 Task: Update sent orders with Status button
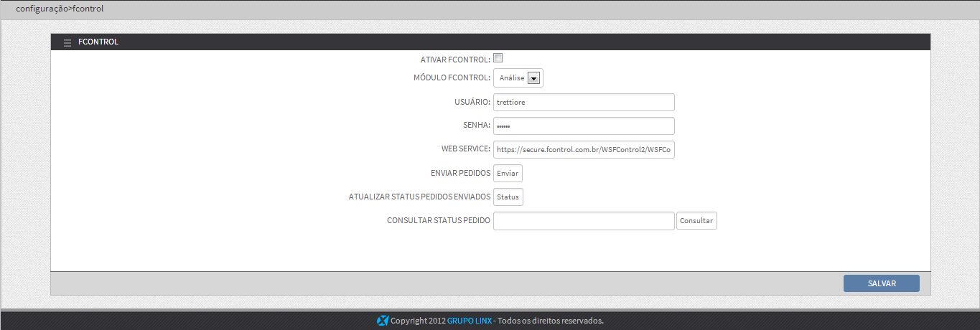[508, 197]
